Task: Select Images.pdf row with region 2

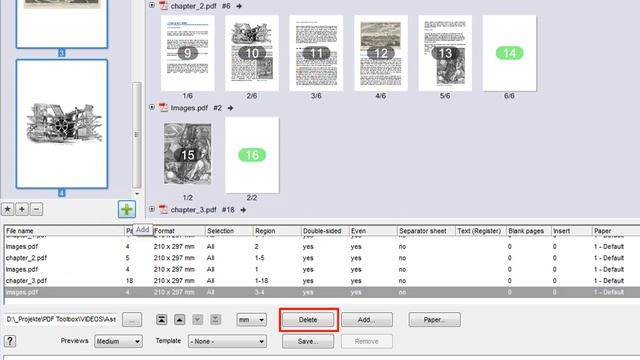Action: pyautogui.click(x=322, y=247)
